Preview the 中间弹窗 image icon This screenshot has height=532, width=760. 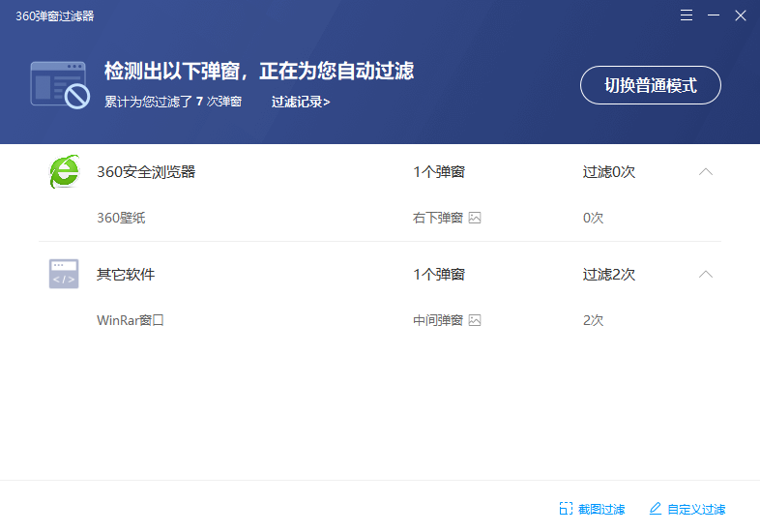point(475,320)
